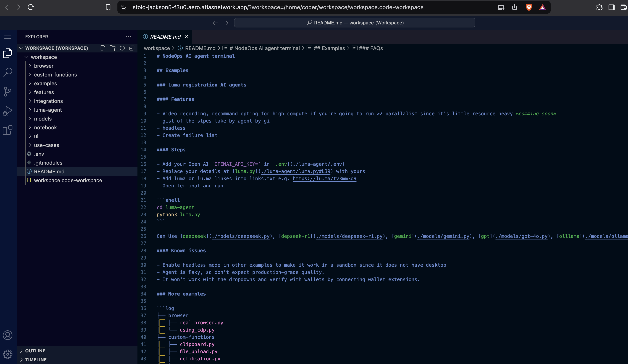Open Views and More Actions menu in Explorer

(128, 37)
